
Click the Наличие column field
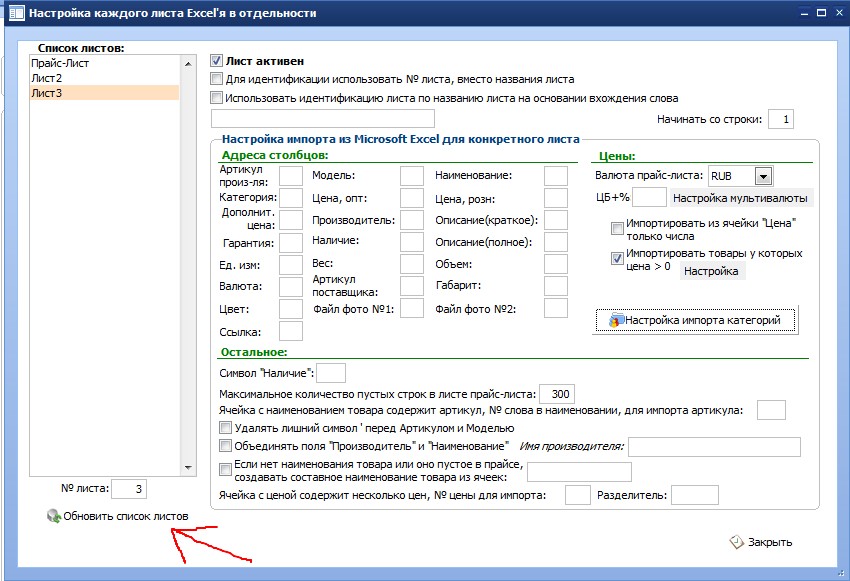[412, 242]
